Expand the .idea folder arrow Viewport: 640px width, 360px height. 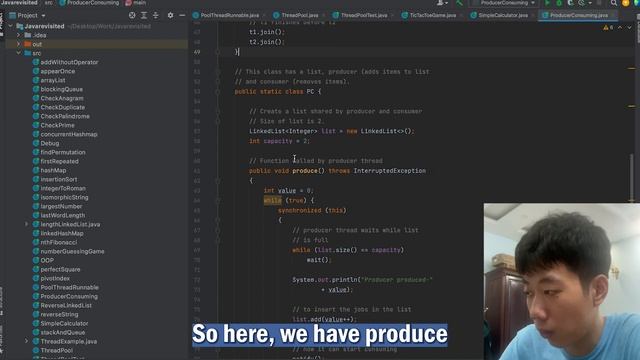[x=18, y=35]
